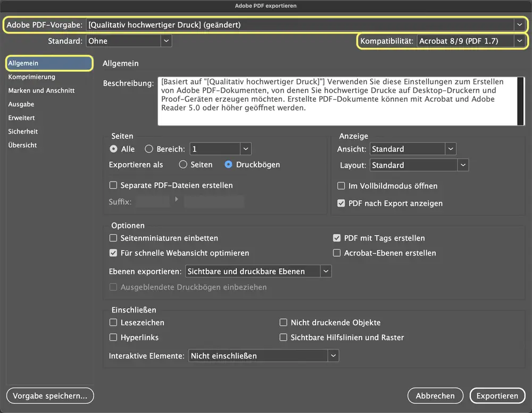The width and height of the screenshot is (532, 413).
Task: Enable Im Vollbildmodus öffnen checkbox
Action: [x=341, y=186]
